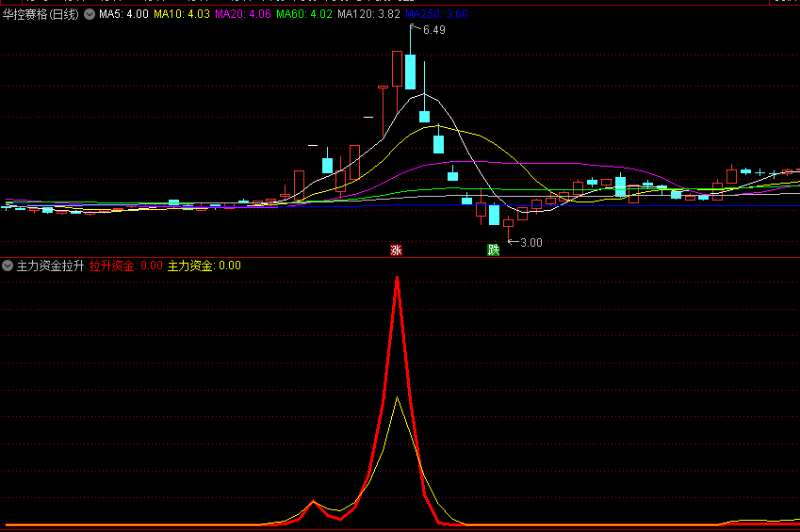This screenshot has width=800, height=532.
Task: Select the MA5 moving average label
Action: pos(123,13)
